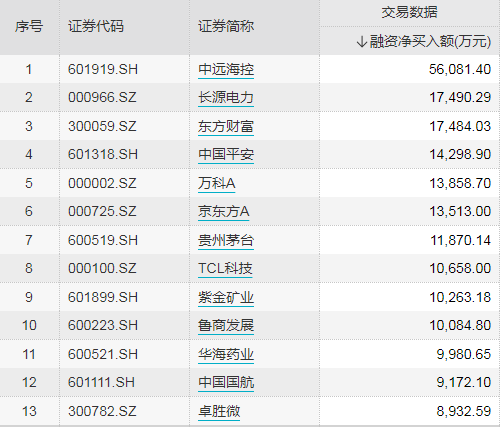Click the 序号 column header
Image resolution: width=500 pixels, height=427 pixels.
click(x=29, y=27)
